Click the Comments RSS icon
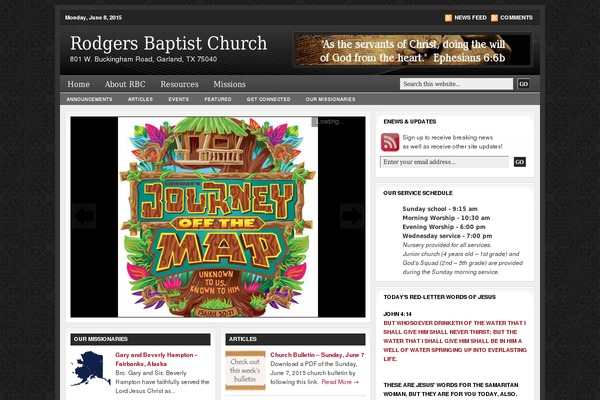The width and height of the screenshot is (600, 400). pyautogui.click(x=494, y=18)
